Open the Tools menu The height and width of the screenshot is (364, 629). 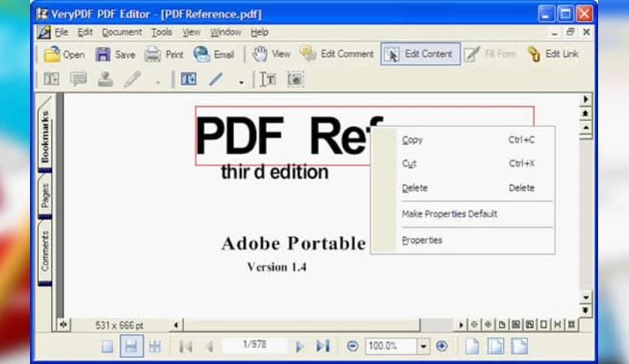pos(162,32)
